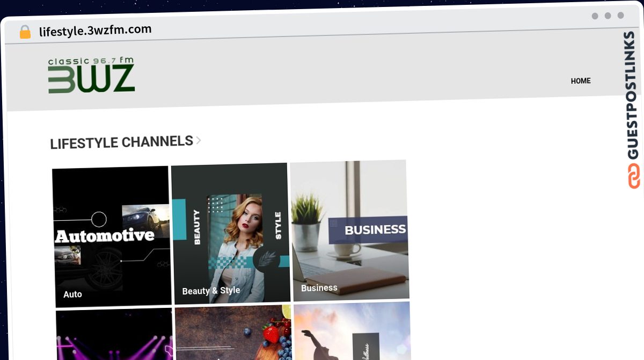Open the sunset silhouette channel card
This screenshot has width=644, height=360.
353,330
